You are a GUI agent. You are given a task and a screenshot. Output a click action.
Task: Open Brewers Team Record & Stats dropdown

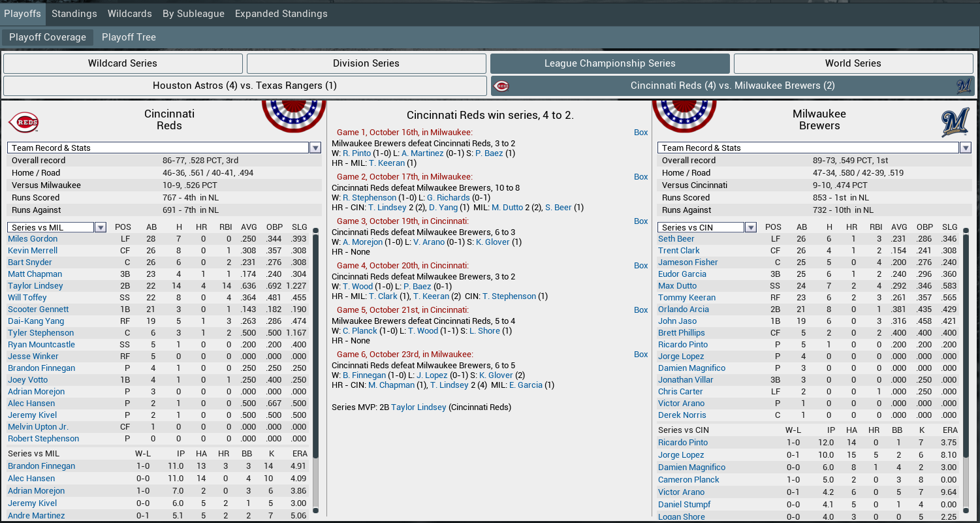(x=965, y=148)
